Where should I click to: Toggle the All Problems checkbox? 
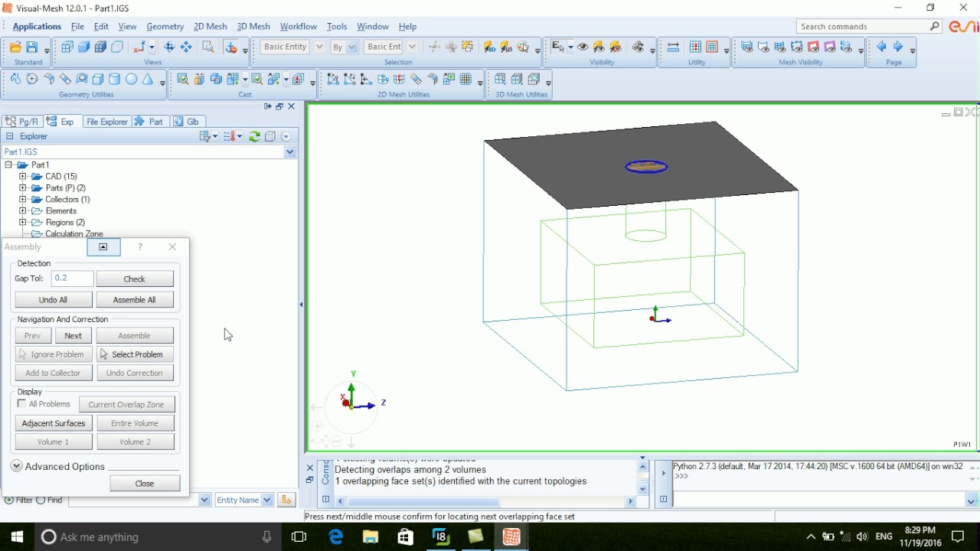[x=21, y=404]
